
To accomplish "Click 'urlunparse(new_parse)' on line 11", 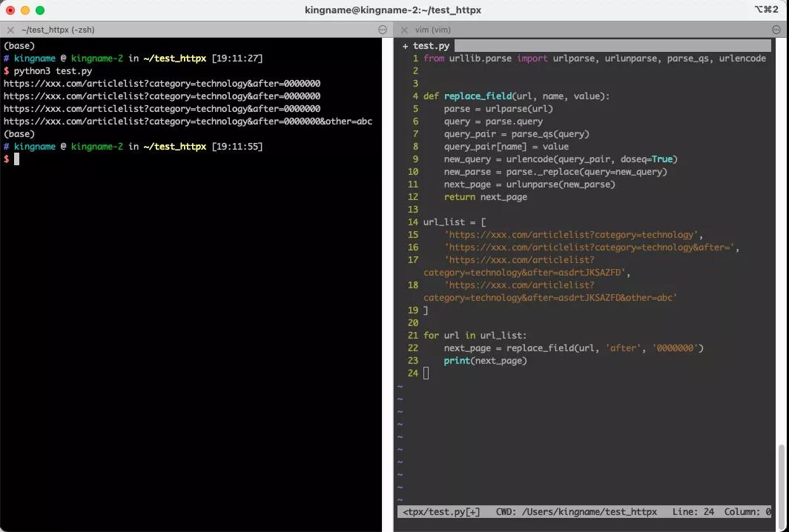I will click(561, 184).
